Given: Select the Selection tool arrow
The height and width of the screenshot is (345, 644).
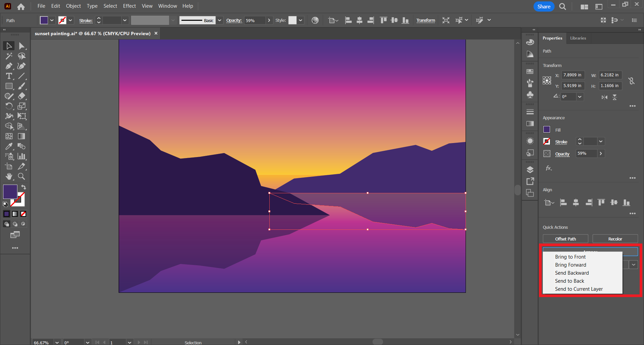Looking at the screenshot, I should click(9, 46).
